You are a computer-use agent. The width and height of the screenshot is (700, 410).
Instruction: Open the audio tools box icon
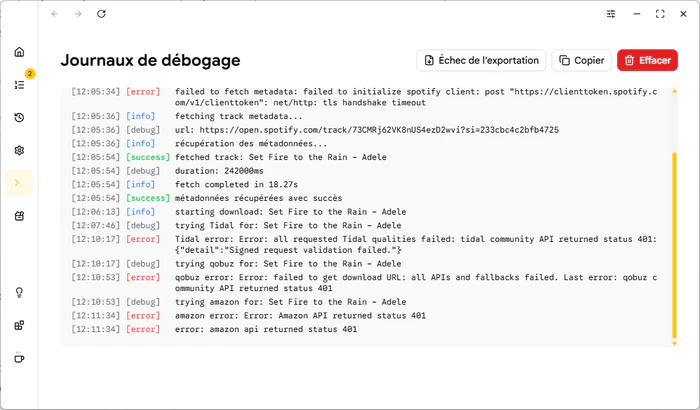click(x=19, y=216)
